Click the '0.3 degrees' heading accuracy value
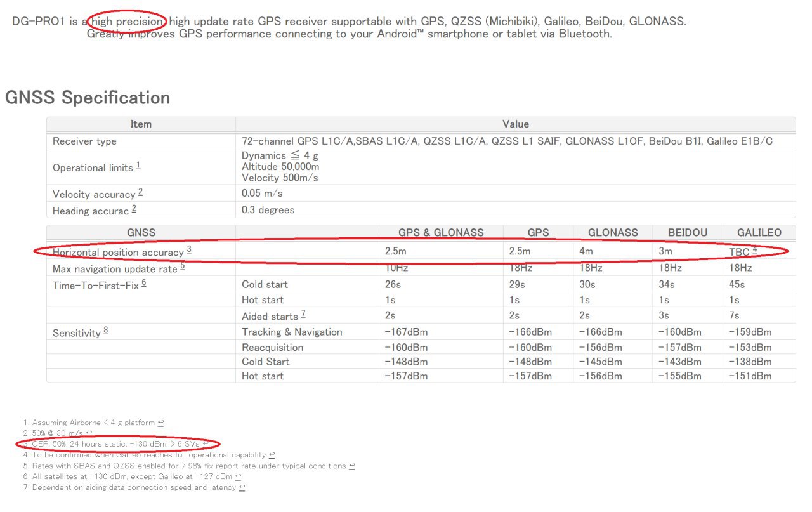812x512 pixels. tap(268, 209)
